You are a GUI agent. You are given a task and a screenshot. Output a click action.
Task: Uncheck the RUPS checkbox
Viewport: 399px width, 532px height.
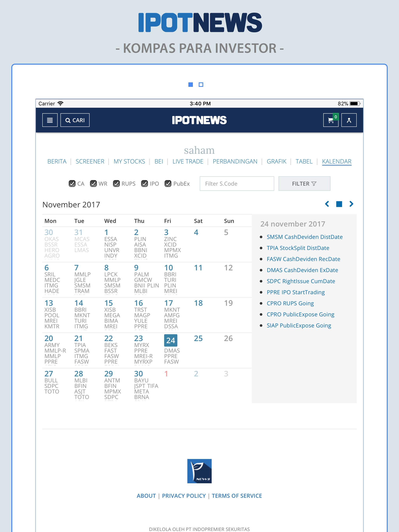(x=117, y=183)
